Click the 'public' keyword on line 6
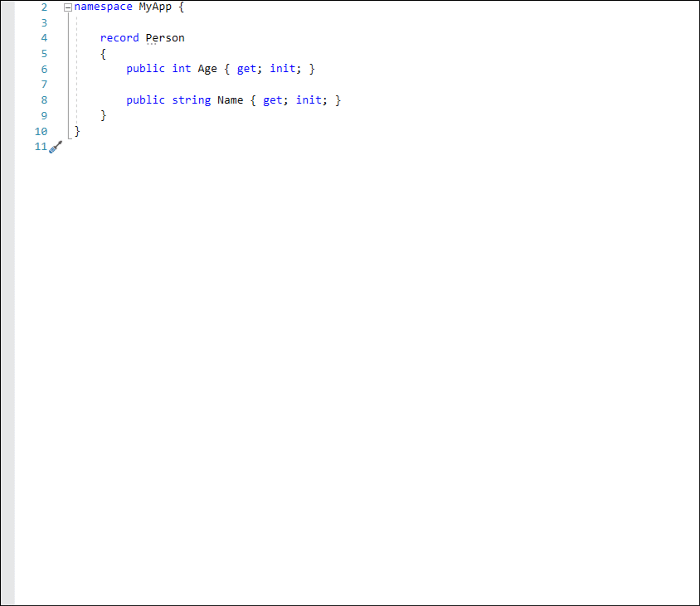This screenshot has width=700, height=606. click(x=145, y=69)
